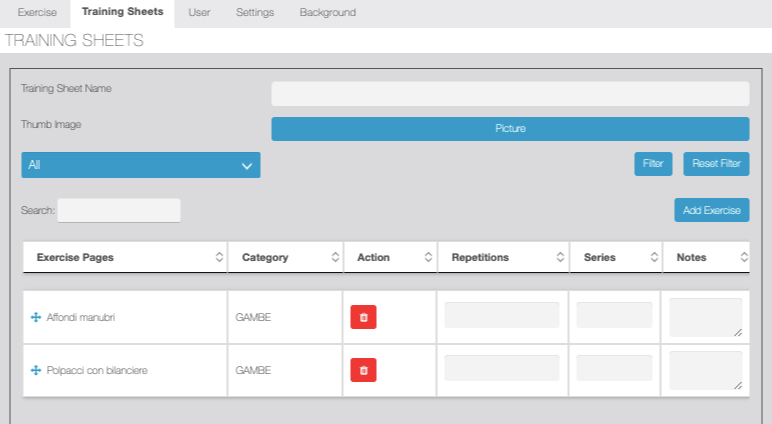Open the All category dropdown
This screenshot has width=772, height=424.
tap(141, 165)
